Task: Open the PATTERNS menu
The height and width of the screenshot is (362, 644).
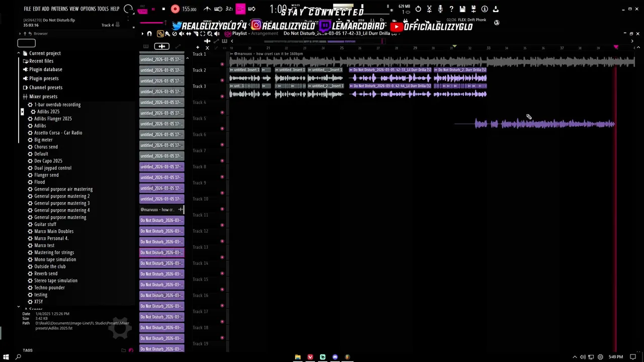Action: coord(59,9)
